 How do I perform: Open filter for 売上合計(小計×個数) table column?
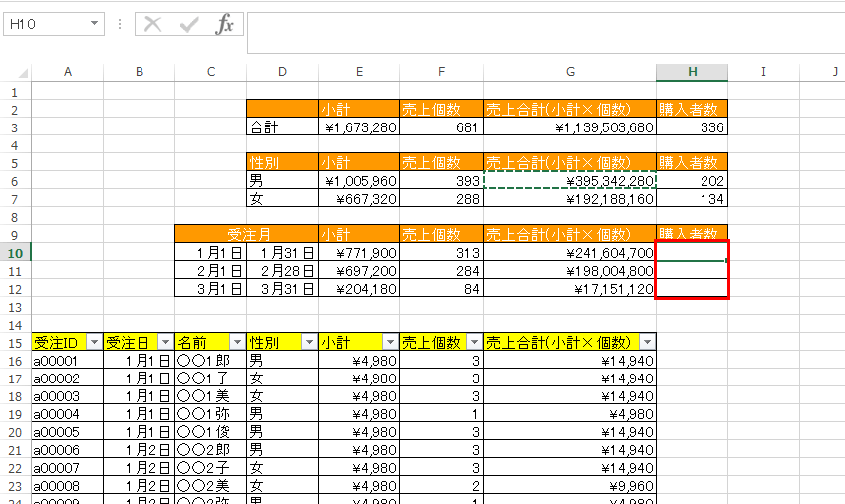coord(646,342)
